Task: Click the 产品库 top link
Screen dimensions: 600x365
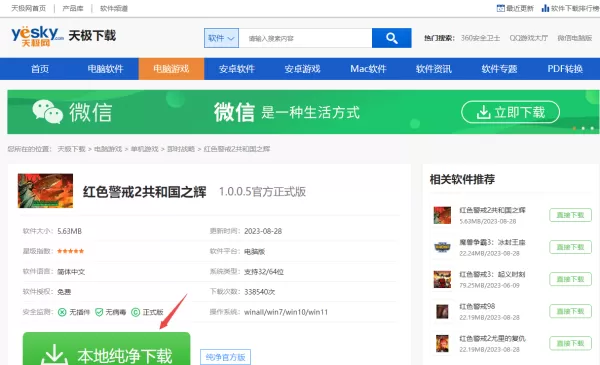Action: (x=73, y=8)
